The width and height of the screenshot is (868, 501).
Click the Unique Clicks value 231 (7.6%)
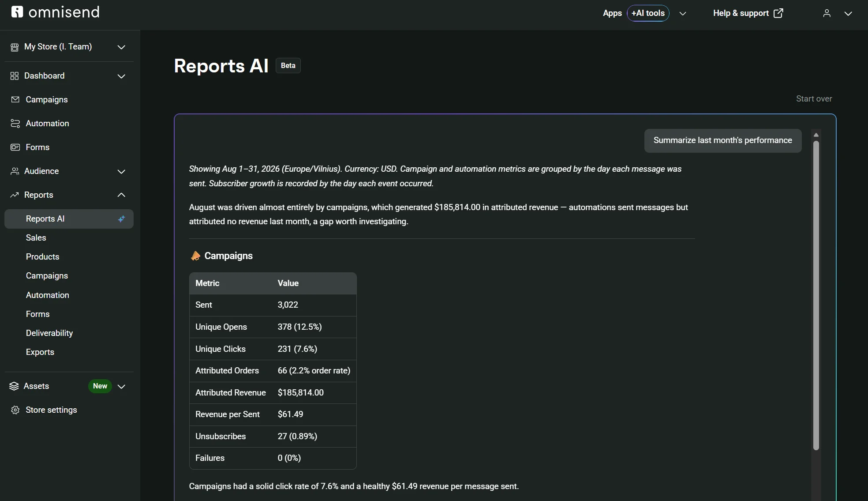pos(297,349)
